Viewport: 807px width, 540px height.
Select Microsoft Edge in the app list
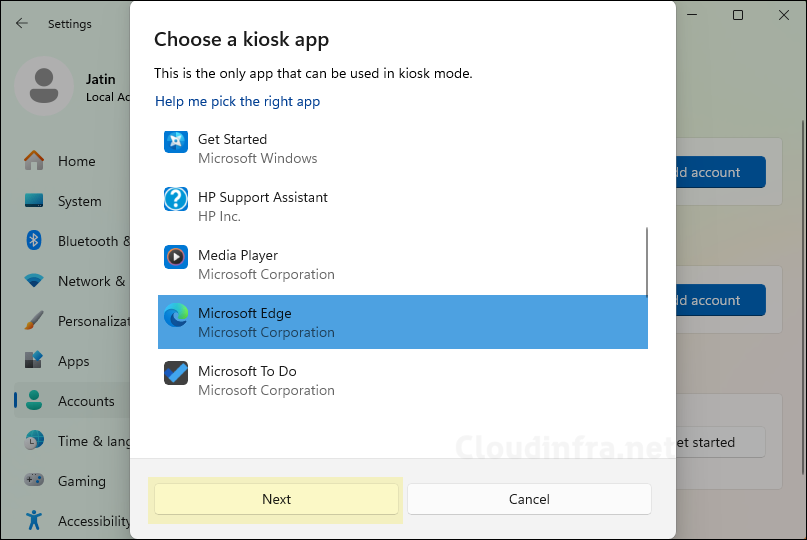pos(402,322)
